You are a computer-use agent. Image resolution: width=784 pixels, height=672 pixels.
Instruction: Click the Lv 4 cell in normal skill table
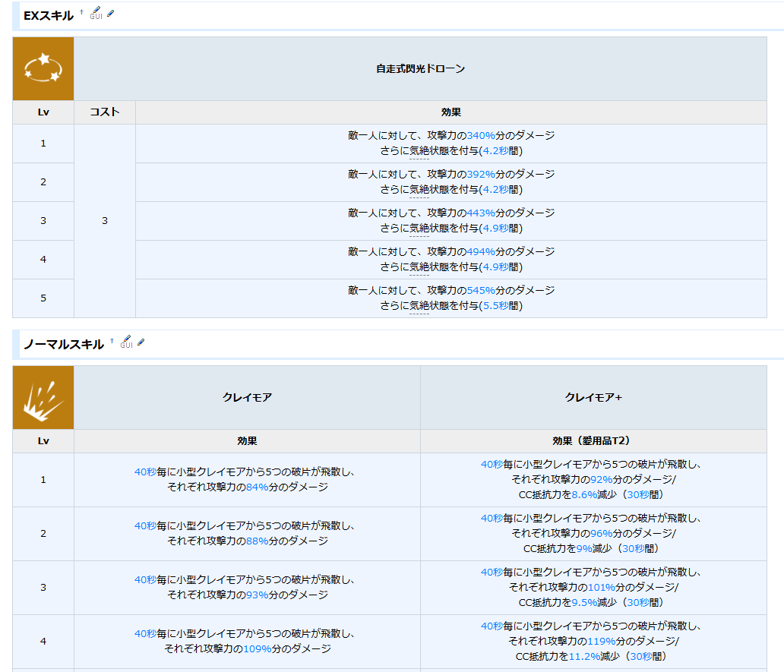(43, 642)
